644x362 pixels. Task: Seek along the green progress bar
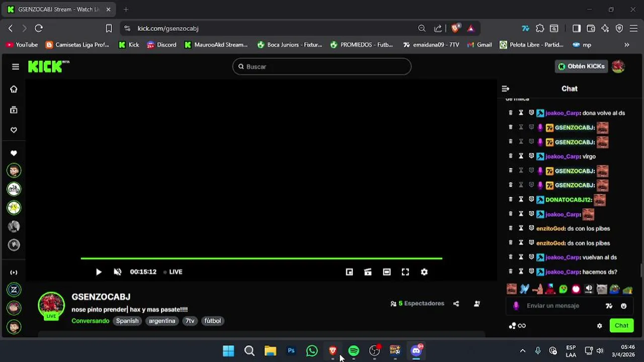(261, 258)
